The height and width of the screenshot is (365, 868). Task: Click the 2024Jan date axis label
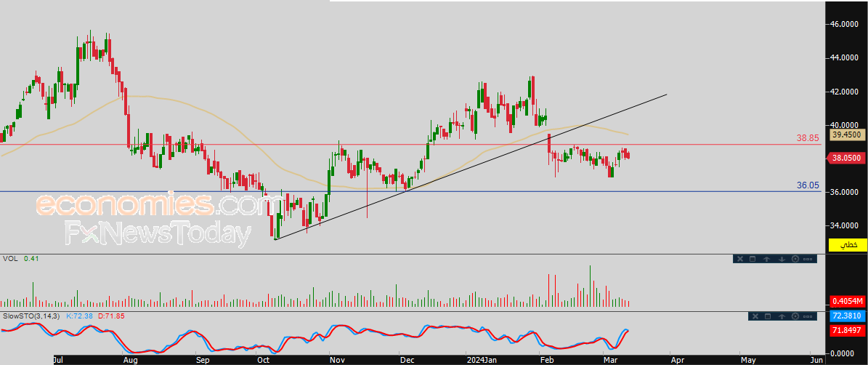(481, 360)
